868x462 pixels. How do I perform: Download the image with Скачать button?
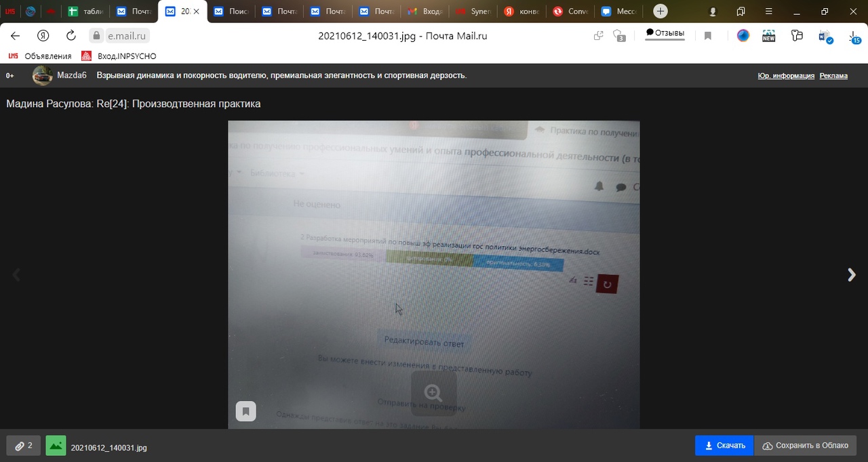pos(724,446)
